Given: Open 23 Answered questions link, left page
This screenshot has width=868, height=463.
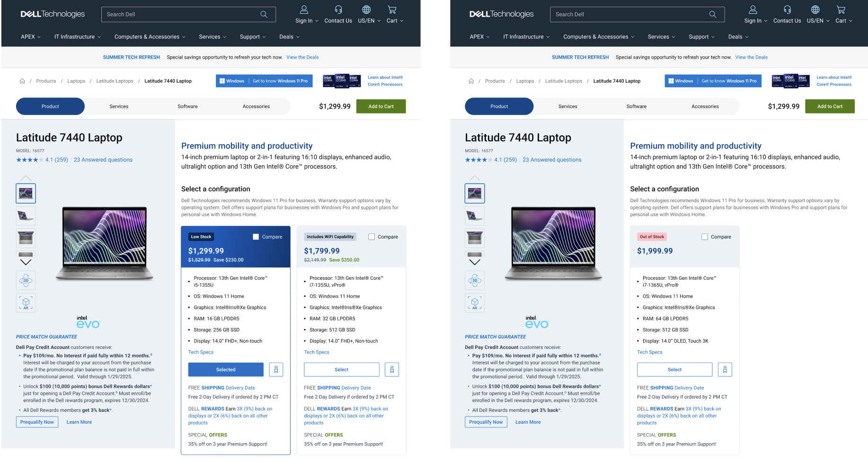Looking at the screenshot, I should [x=103, y=160].
